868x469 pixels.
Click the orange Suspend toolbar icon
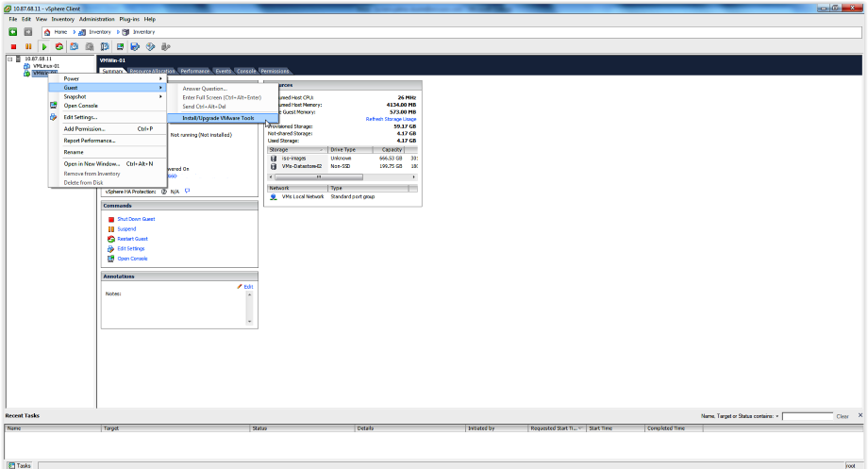28,45
